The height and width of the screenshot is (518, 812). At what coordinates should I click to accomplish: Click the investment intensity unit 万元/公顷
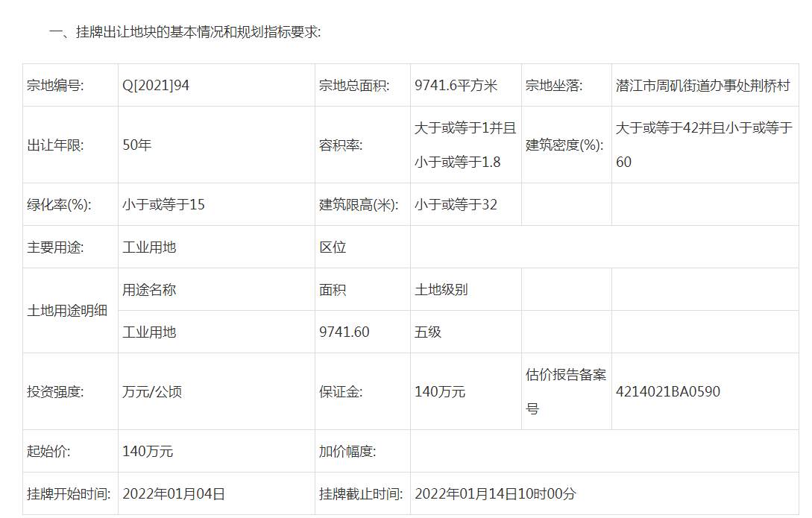(x=152, y=391)
